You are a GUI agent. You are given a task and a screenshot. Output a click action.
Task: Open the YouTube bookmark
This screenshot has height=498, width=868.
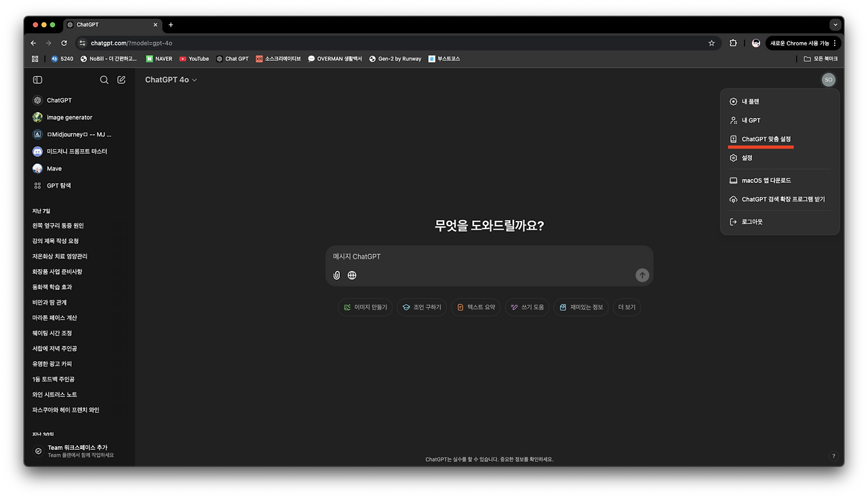coord(194,59)
